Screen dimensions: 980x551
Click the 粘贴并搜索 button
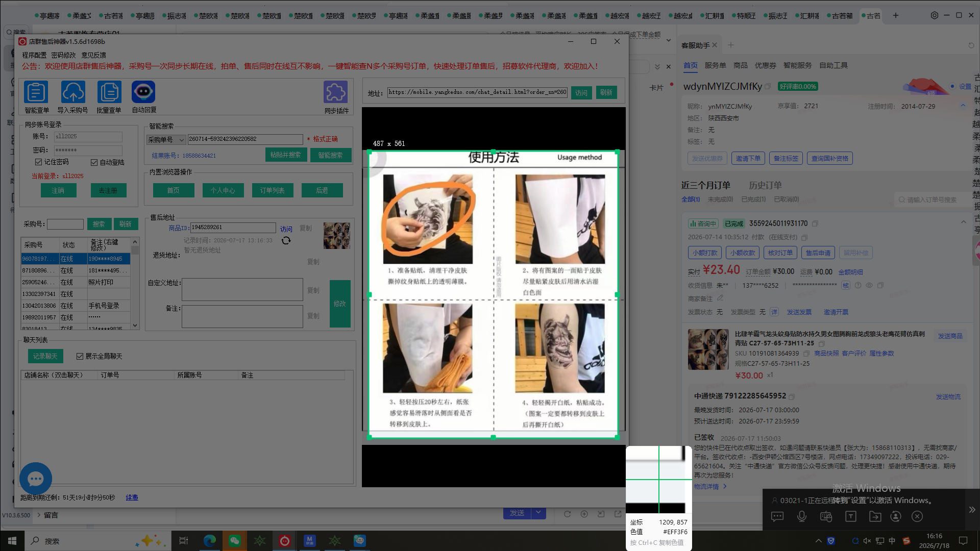click(x=286, y=155)
